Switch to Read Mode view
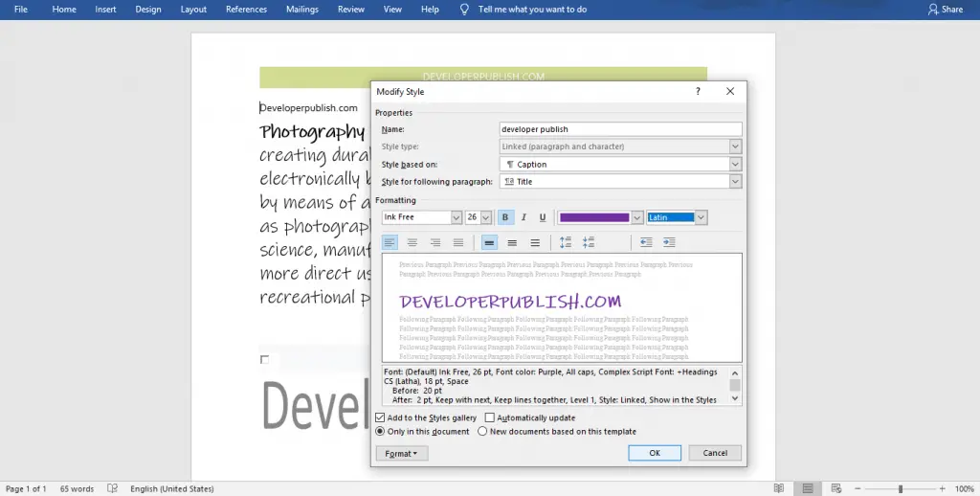 click(779, 488)
